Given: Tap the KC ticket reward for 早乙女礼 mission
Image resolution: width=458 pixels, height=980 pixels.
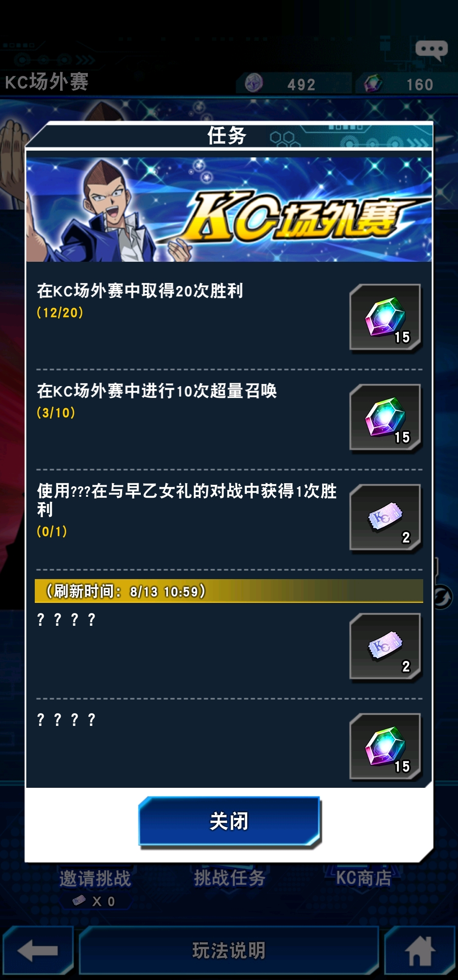Looking at the screenshot, I should pos(385,518).
